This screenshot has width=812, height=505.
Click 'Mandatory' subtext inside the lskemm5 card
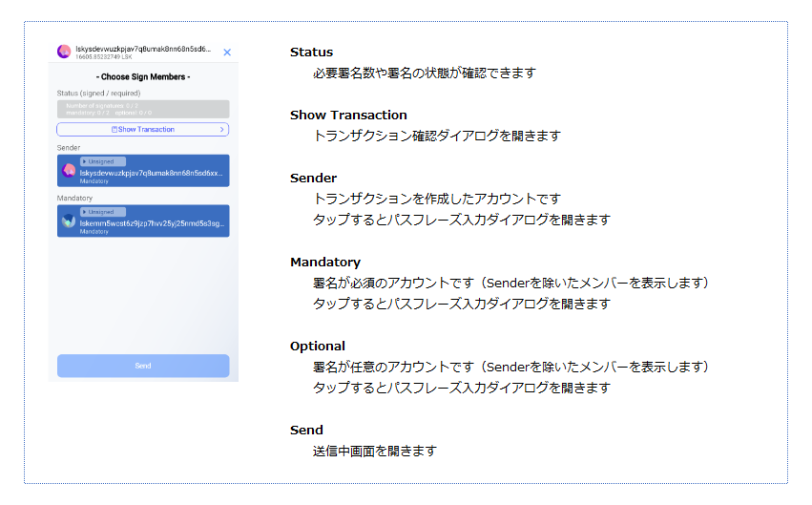point(94,232)
